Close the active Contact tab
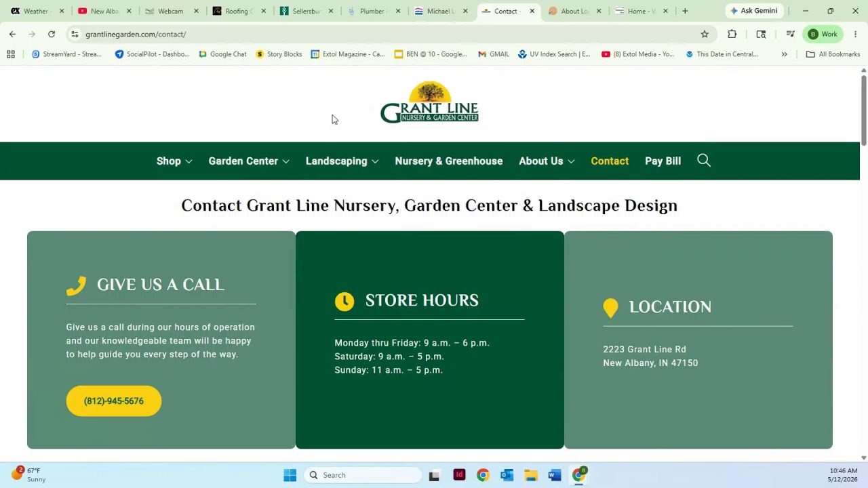The height and width of the screenshot is (488, 868). [532, 11]
